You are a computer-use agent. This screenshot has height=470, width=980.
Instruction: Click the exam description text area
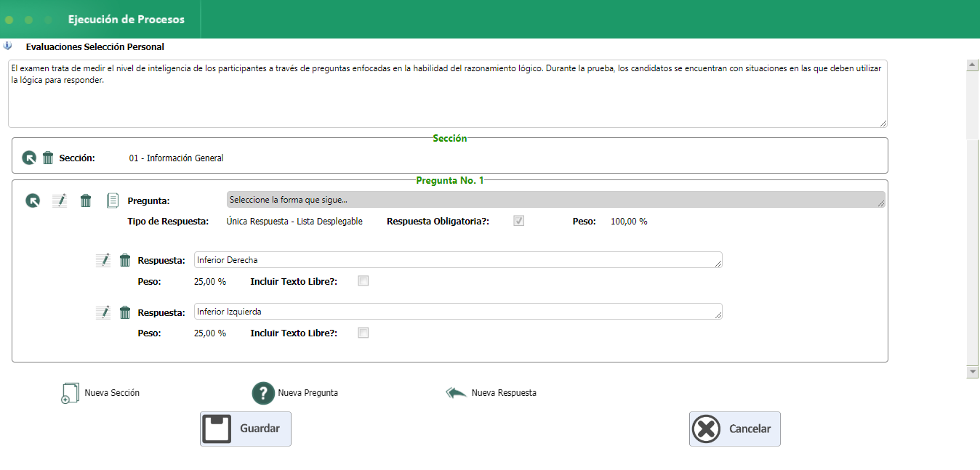coord(448,94)
